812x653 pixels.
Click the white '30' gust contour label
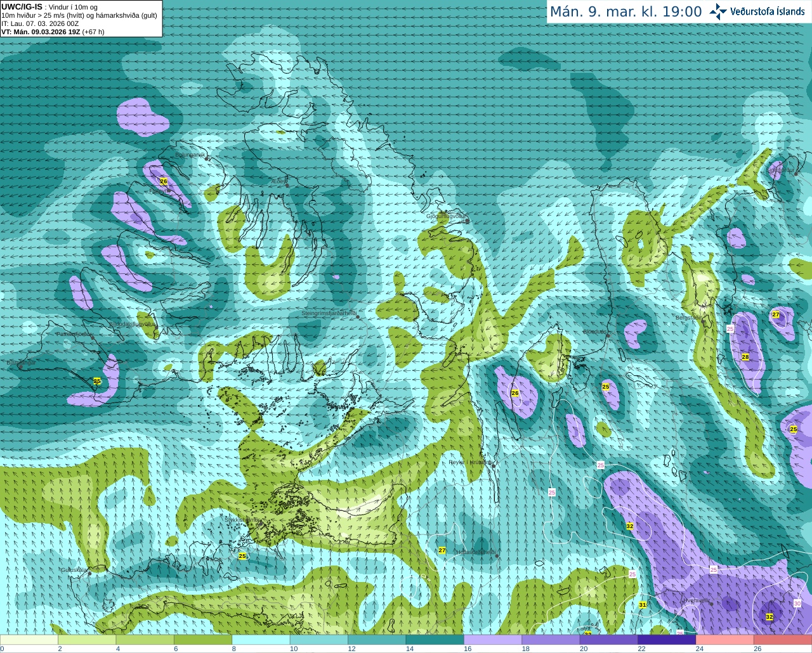click(x=797, y=603)
